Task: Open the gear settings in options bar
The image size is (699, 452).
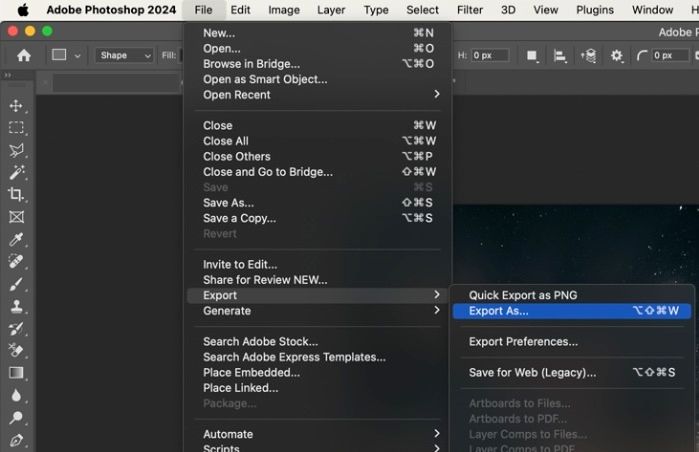Action: pos(617,55)
